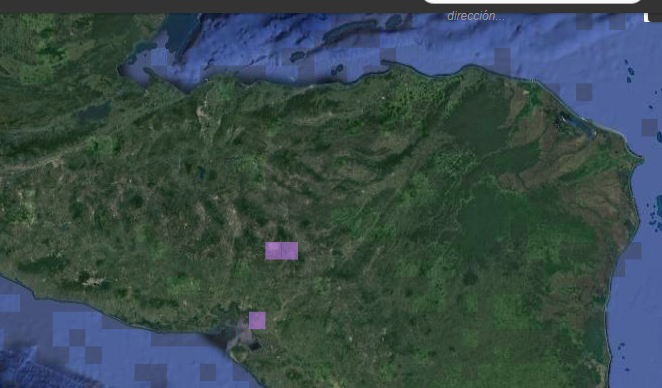Click the gray tile overlapping the southeast coastline

click(633, 251)
